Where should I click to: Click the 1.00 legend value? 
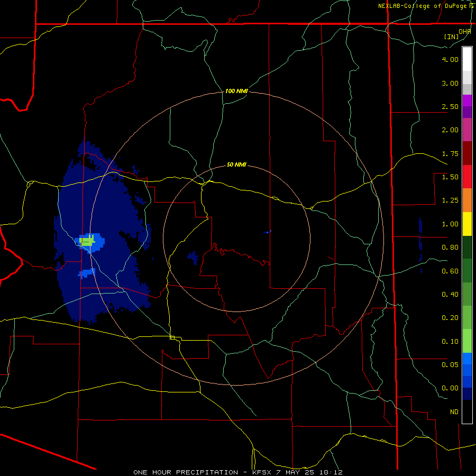(450, 224)
